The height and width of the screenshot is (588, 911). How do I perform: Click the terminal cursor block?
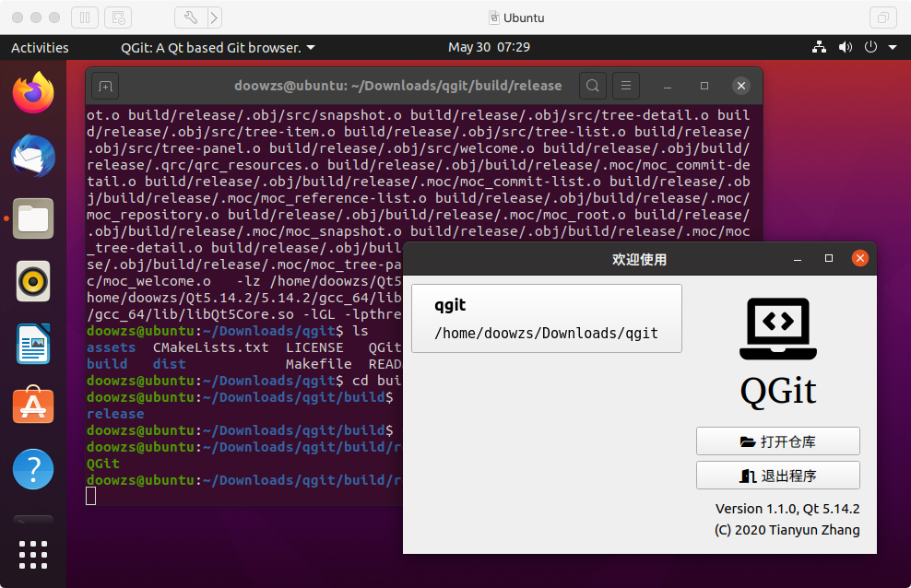(90, 496)
